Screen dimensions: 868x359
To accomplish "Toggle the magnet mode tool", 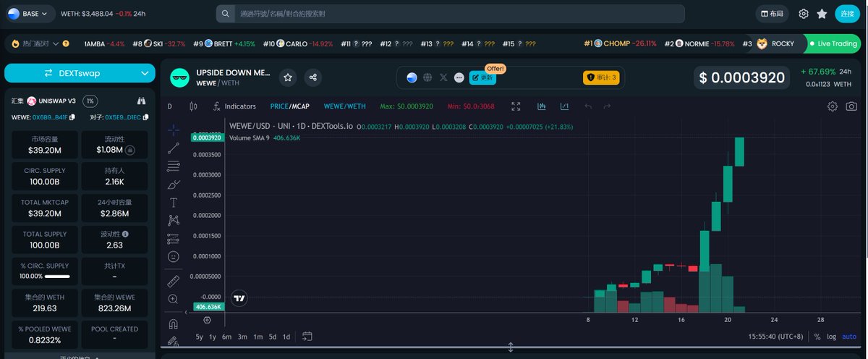I will click(x=174, y=324).
